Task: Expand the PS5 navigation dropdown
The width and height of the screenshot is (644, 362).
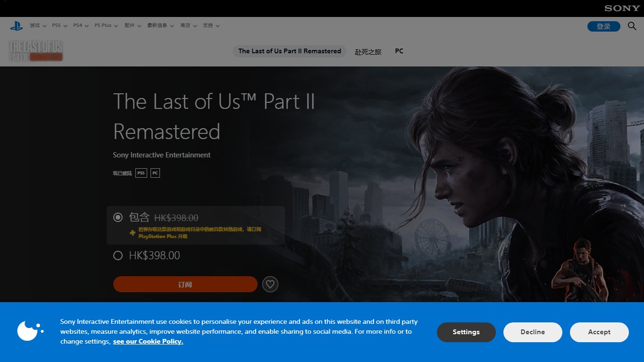Action: 59,25
